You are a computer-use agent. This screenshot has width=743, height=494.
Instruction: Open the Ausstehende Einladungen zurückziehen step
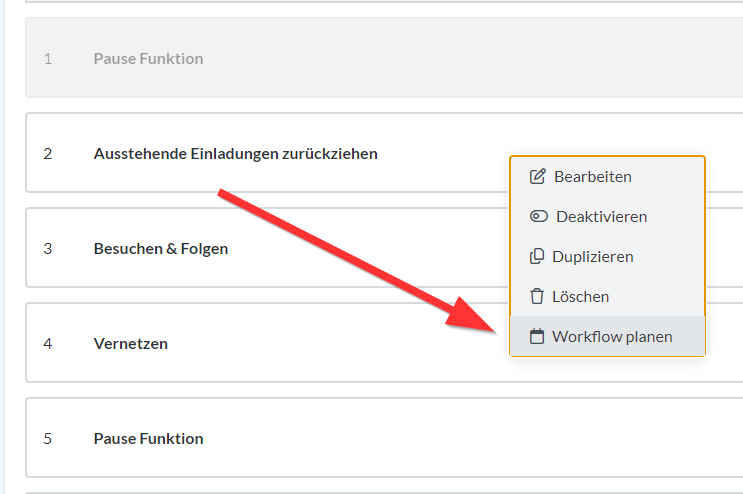(x=235, y=154)
